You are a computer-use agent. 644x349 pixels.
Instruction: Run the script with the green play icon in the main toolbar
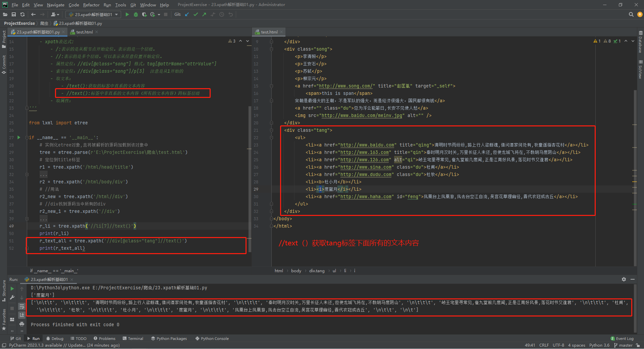tap(127, 14)
